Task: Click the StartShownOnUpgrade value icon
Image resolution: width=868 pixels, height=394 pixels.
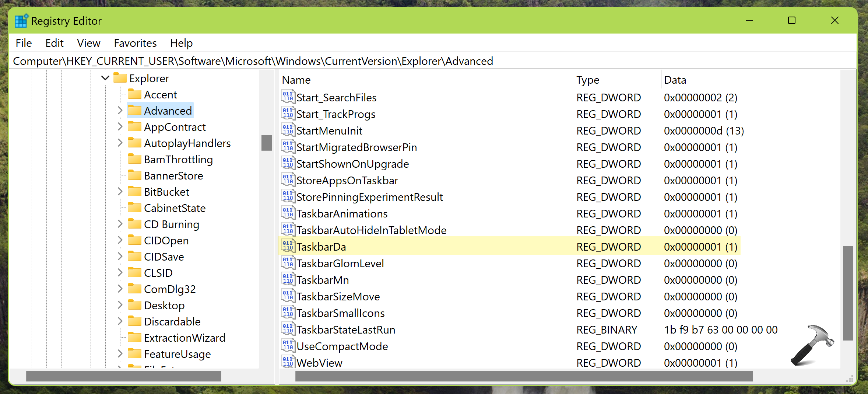Action: [288, 163]
